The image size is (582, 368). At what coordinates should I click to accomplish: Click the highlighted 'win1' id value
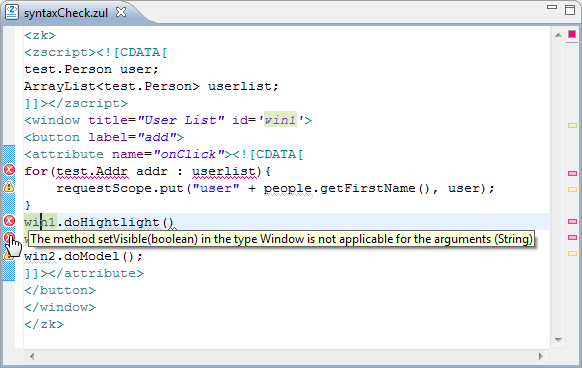pos(280,120)
